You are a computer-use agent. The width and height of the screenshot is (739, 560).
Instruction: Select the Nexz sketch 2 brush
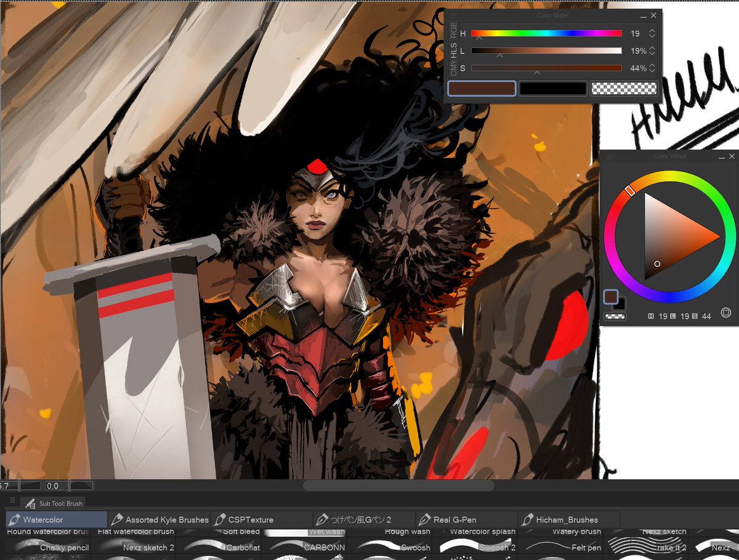coord(133,546)
